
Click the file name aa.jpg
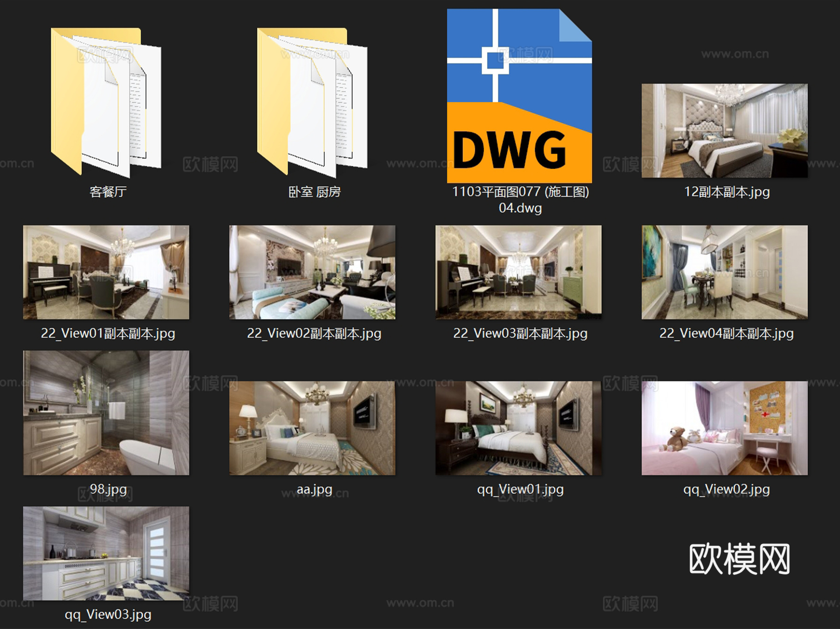(x=315, y=489)
